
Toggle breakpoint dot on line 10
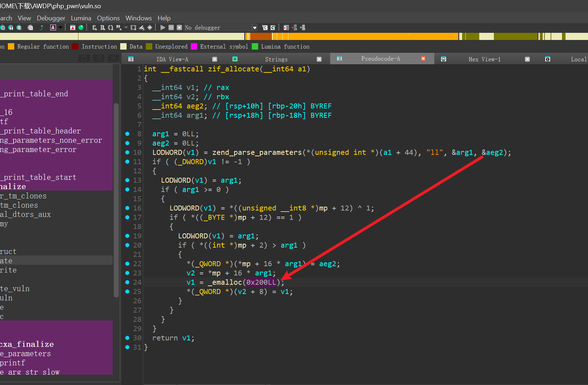(127, 152)
